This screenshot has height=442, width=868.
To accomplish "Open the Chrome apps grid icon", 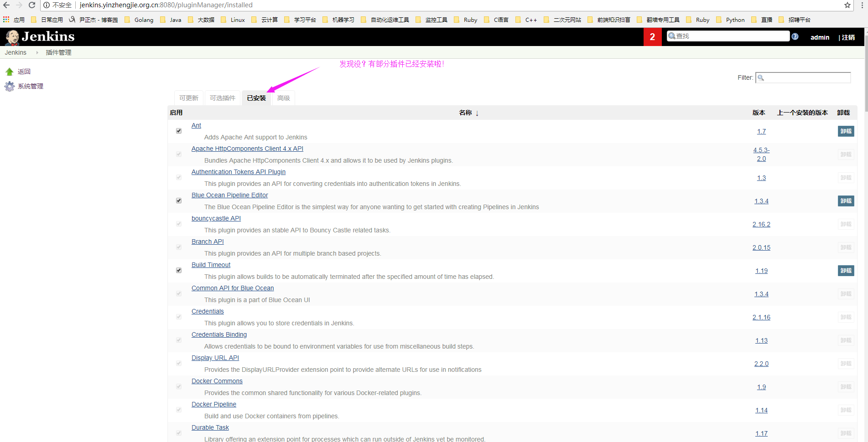I will click(6, 20).
